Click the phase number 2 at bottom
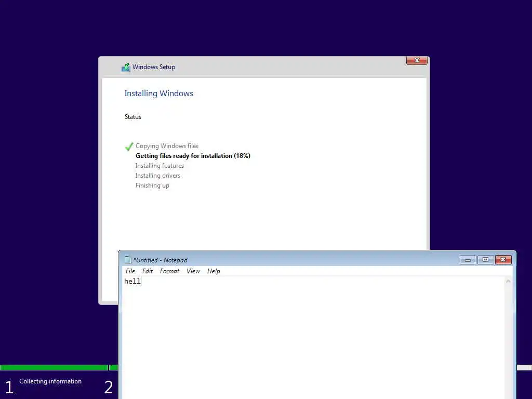 click(109, 388)
